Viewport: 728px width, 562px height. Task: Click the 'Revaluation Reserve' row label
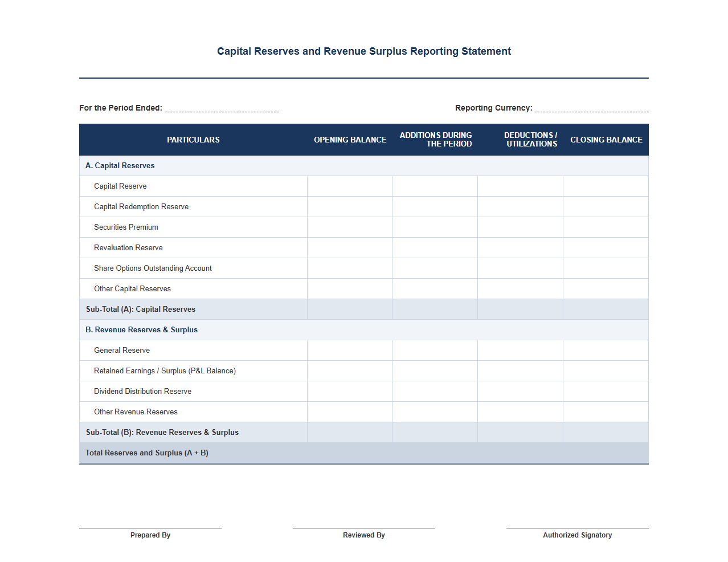(x=128, y=248)
